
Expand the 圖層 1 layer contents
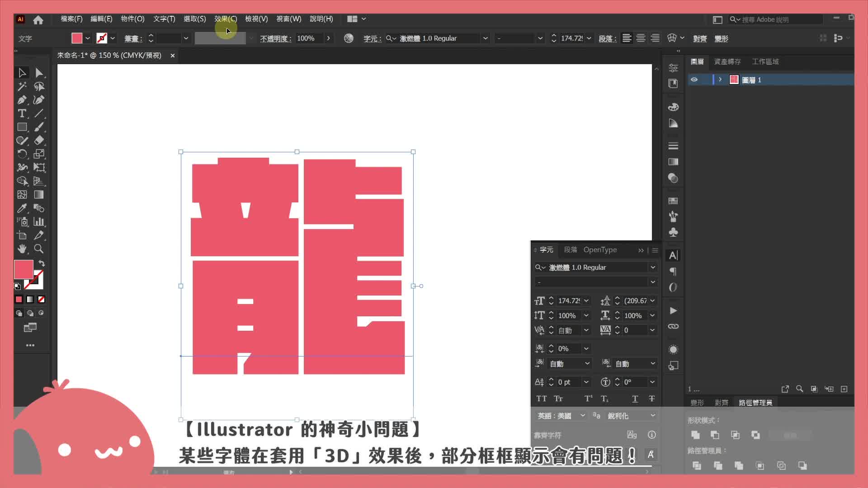coord(720,80)
